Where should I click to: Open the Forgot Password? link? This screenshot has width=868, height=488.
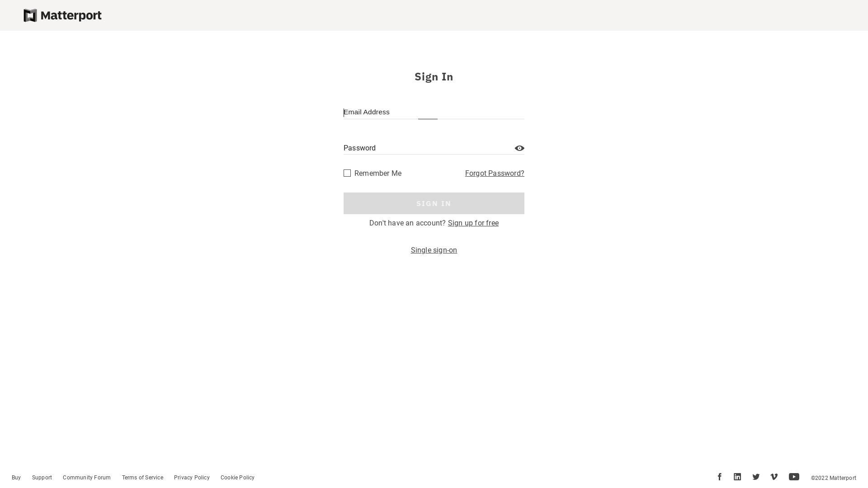point(495,174)
